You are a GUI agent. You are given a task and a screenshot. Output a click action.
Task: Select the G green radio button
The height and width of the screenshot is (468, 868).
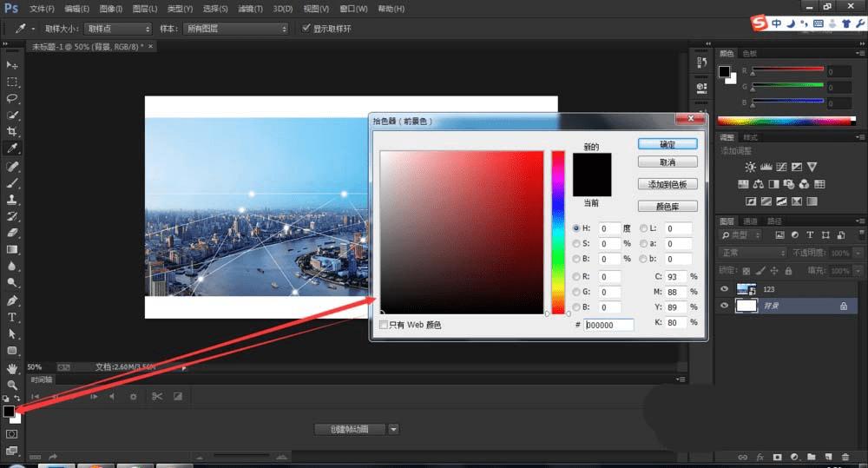tap(576, 292)
